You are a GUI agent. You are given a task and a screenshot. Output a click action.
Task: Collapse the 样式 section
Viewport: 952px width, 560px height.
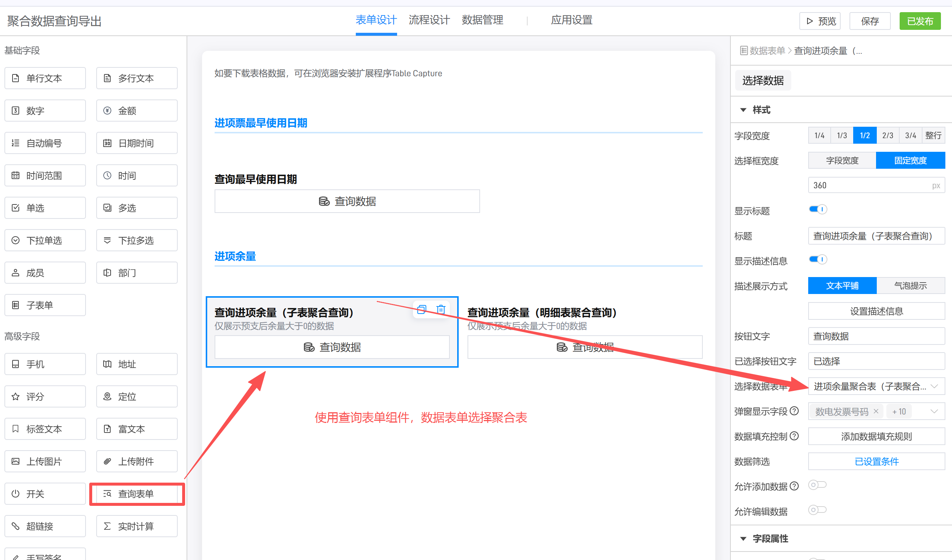click(743, 110)
